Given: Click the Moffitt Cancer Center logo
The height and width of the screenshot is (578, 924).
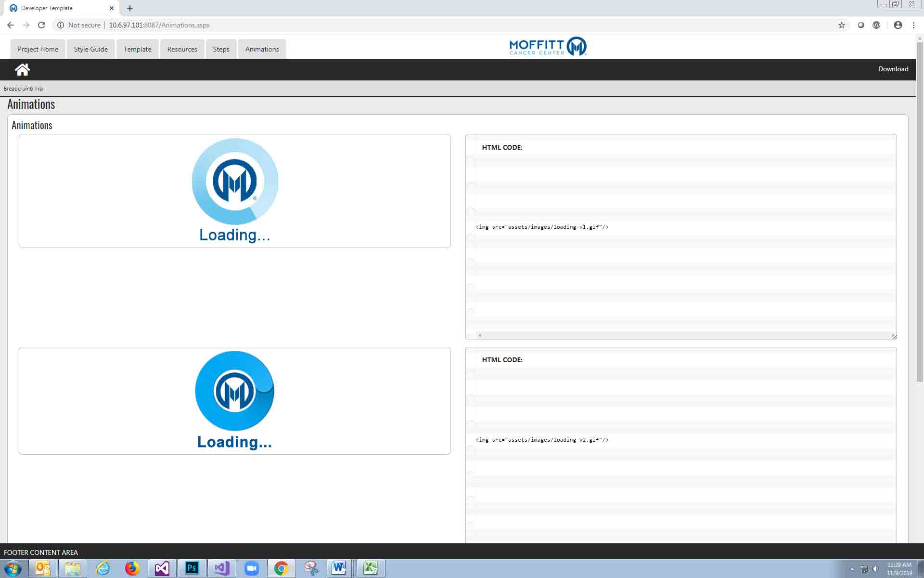Looking at the screenshot, I should tap(548, 47).
